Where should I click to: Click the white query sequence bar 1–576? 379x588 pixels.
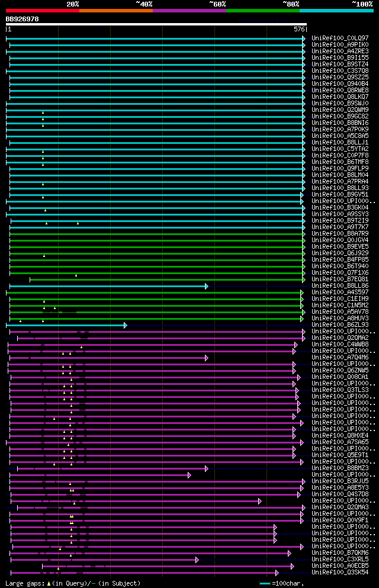pyautogui.click(x=156, y=24)
